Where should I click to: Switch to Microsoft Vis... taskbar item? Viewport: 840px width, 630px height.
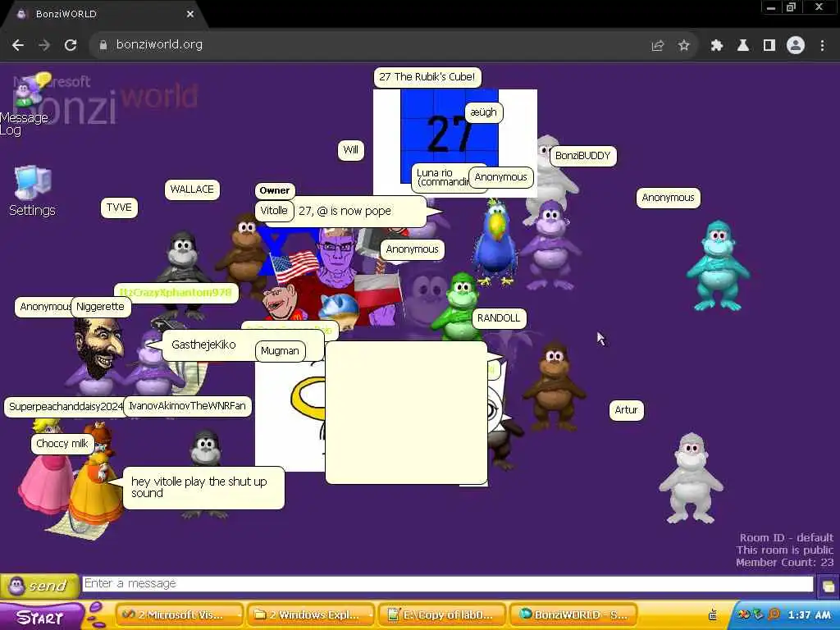coord(180,615)
